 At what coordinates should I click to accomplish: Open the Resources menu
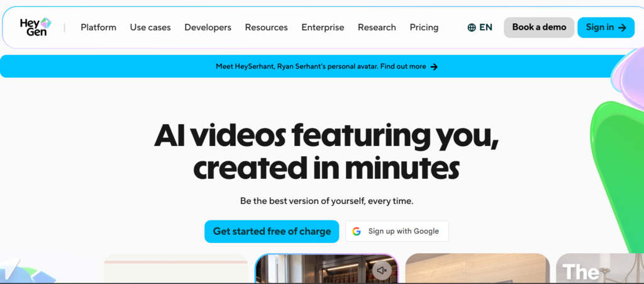pos(266,28)
